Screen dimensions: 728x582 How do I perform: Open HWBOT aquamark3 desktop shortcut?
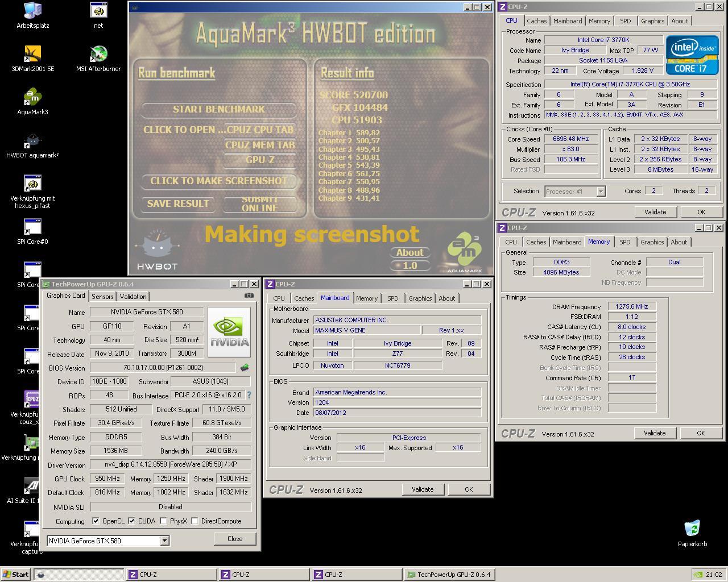[x=32, y=145]
